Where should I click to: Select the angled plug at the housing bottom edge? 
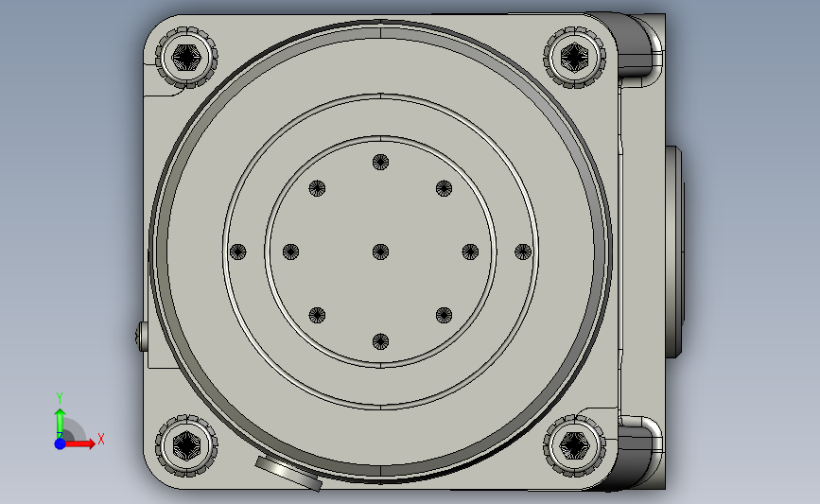click(288, 474)
